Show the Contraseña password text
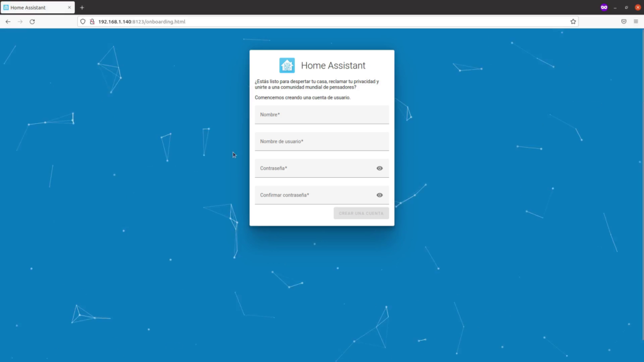Viewport: 644px width, 362px height. pos(380,168)
